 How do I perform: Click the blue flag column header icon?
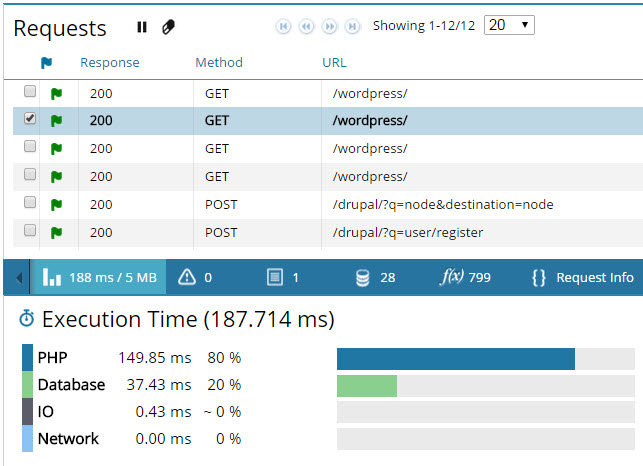click(x=46, y=63)
